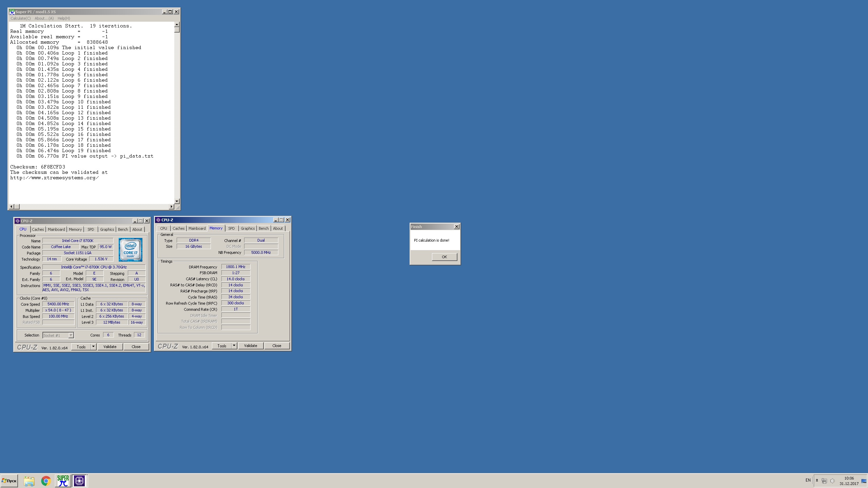
Task: Click the show desktop tray icon
Action: pos(864,481)
